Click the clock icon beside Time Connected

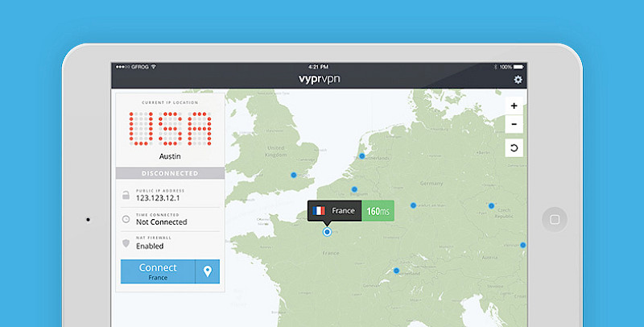tap(126, 219)
